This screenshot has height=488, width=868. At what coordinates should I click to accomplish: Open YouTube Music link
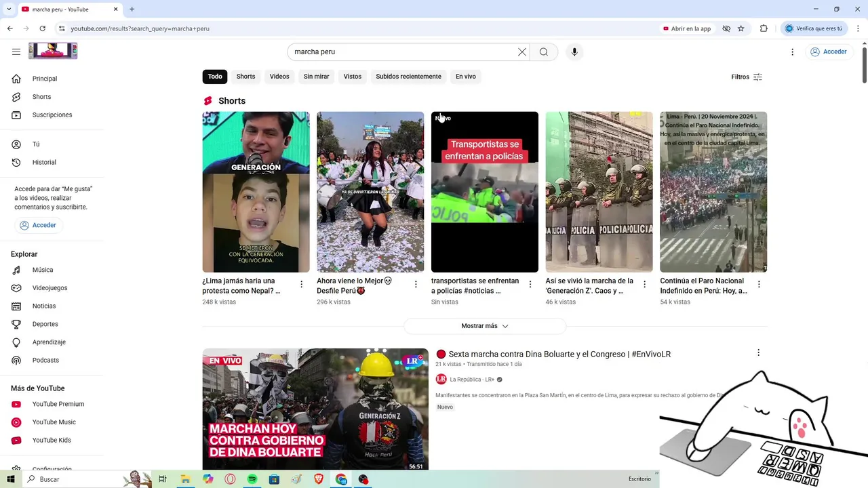(x=53, y=422)
